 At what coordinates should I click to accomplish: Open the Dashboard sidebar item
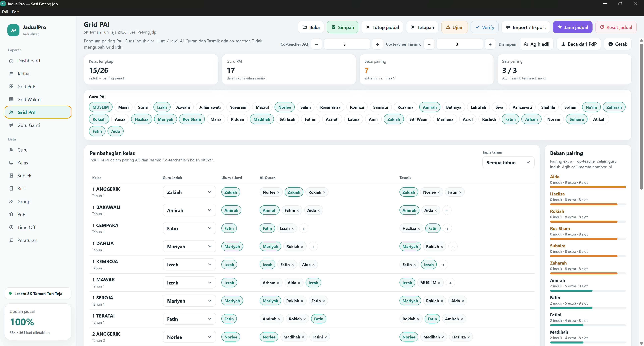(x=38, y=61)
